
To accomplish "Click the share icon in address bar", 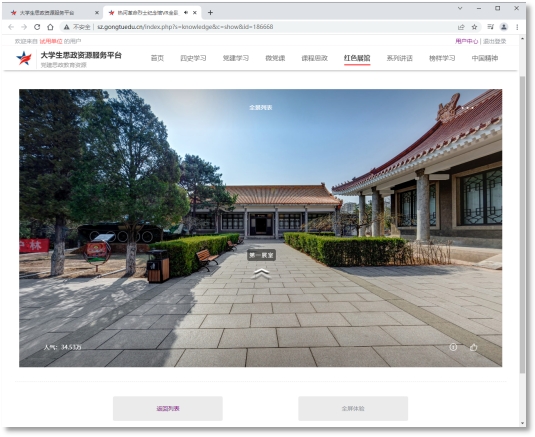I will [x=461, y=27].
